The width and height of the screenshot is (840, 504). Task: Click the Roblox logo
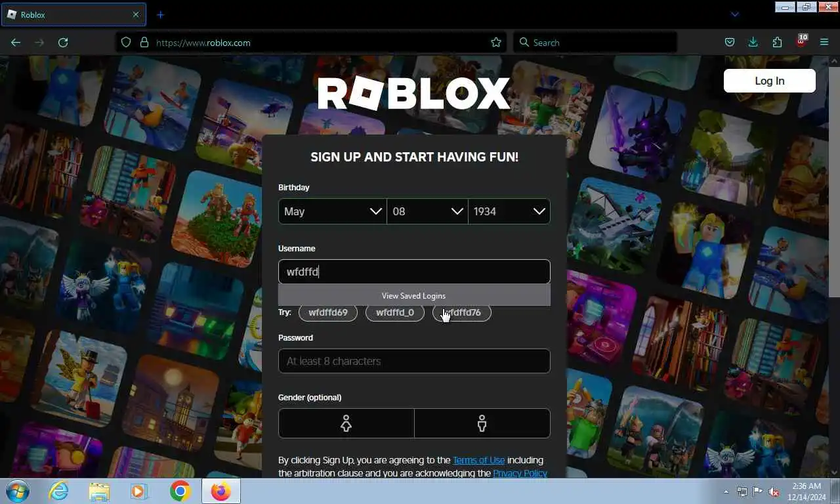pos(414,93)
